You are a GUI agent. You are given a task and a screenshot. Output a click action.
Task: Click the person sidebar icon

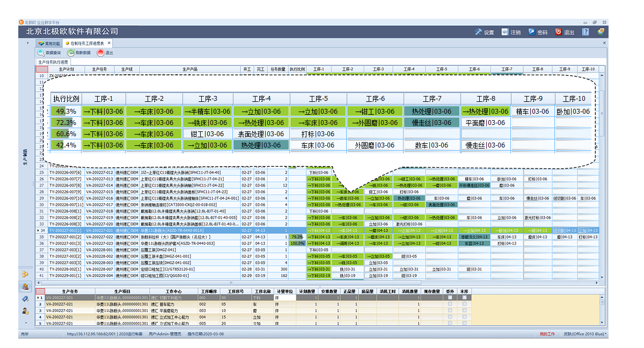click(25, 310)
